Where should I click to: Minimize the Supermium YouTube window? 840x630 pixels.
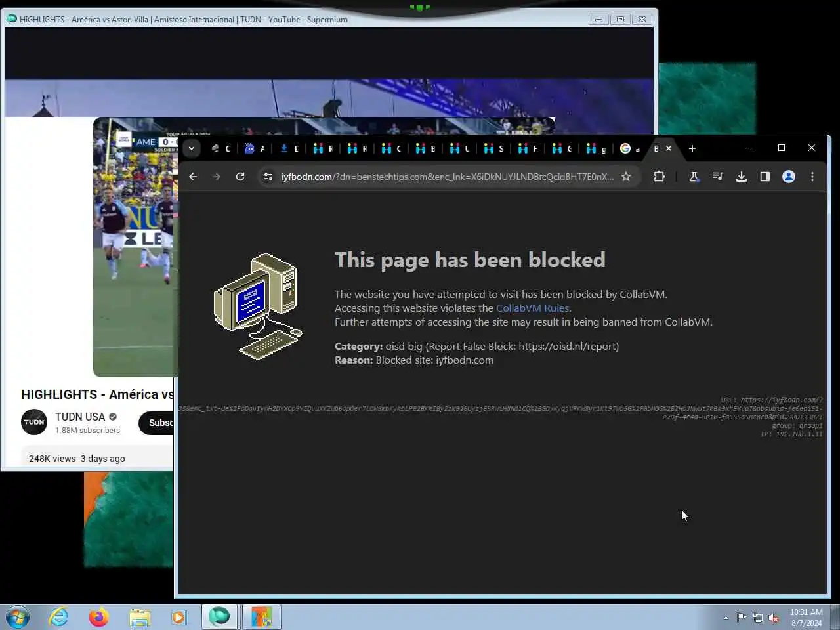point(598,20)
